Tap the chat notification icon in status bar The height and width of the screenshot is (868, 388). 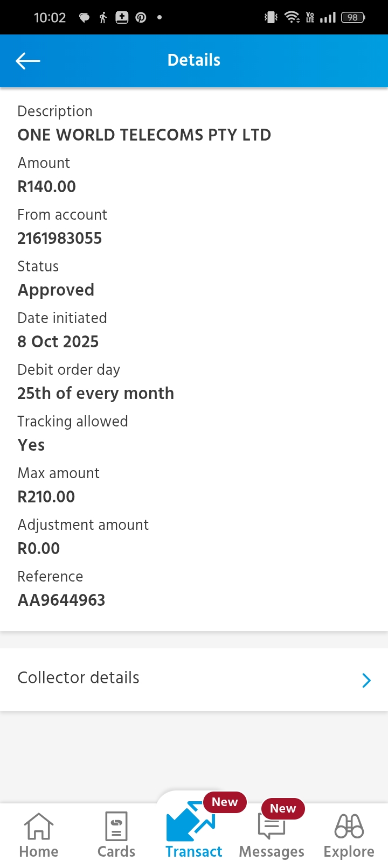84,18
